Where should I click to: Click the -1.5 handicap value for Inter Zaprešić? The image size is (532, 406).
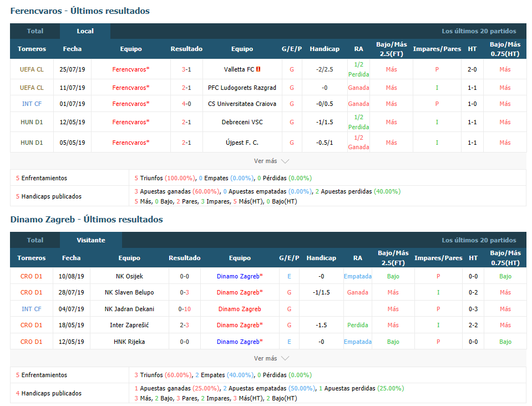tap(321, 325)
